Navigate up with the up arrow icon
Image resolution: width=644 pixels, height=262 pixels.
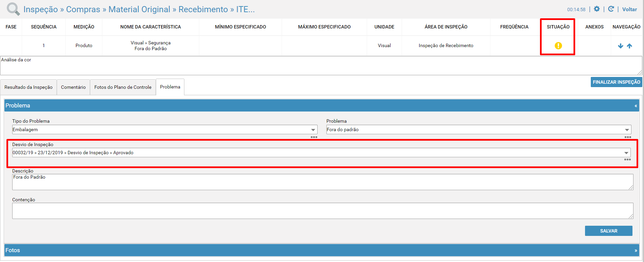(x=629, y=46)
